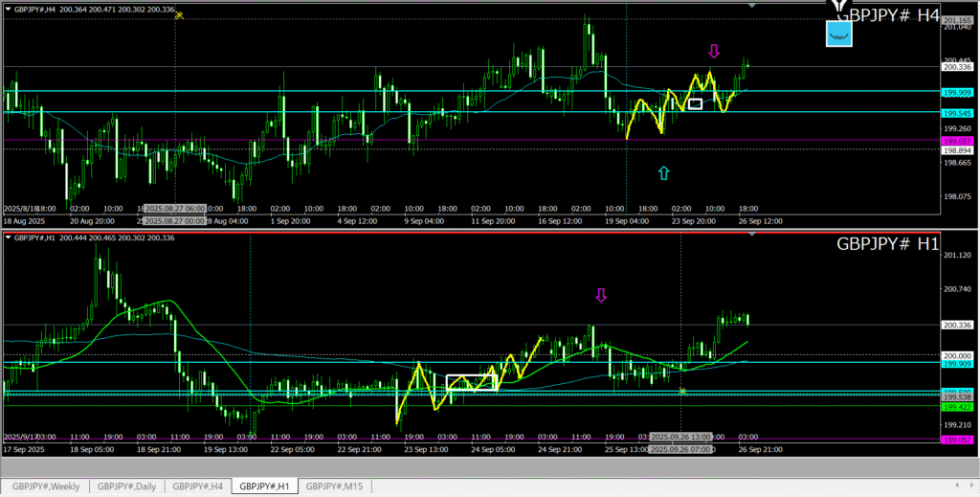Switch to the GBPJPY#,H4 tab
This screenshot has width=980, height=497.
coord(198,486)
